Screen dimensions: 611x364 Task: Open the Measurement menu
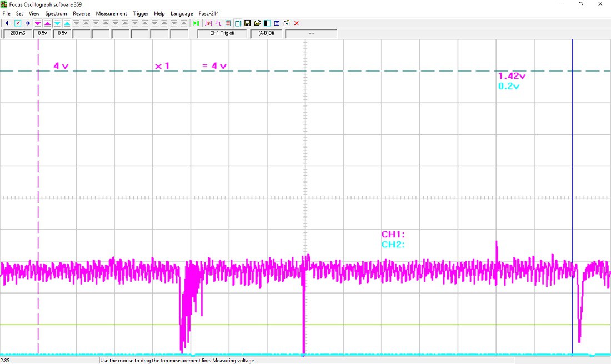112,13
